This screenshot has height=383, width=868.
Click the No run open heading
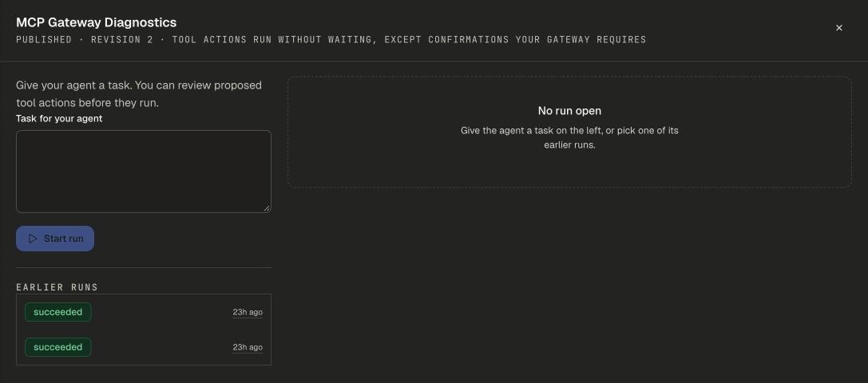(569, 111)
